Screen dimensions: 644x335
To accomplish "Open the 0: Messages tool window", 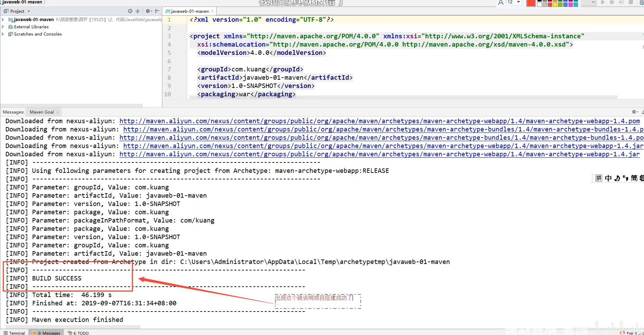I will point(46,333).
